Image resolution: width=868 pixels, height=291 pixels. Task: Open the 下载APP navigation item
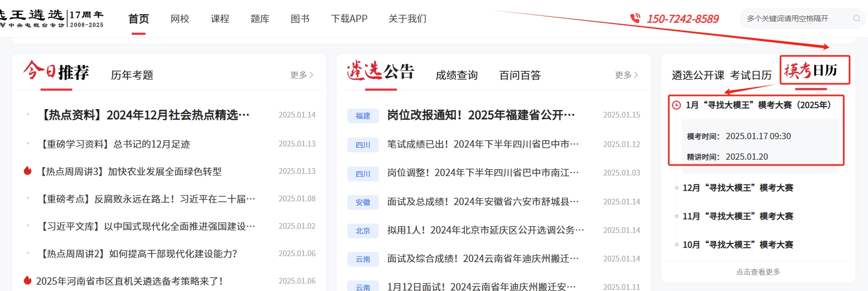click(349, 19)
